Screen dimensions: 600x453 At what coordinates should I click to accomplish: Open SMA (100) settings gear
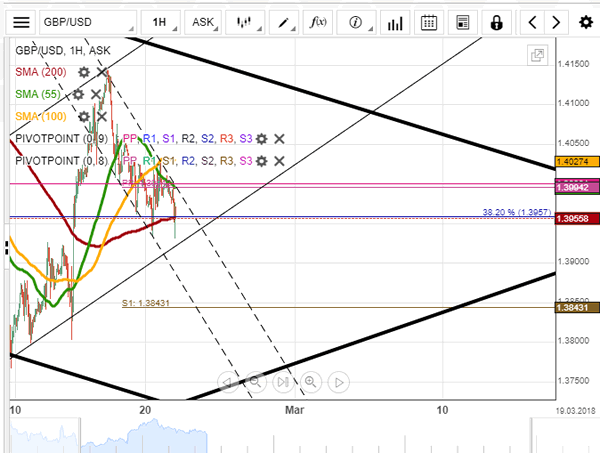coord(84,116)
